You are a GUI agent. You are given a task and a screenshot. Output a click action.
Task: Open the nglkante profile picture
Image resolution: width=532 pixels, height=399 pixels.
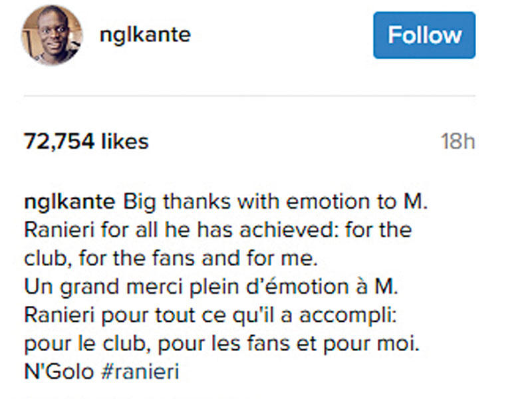click(52, 35)
